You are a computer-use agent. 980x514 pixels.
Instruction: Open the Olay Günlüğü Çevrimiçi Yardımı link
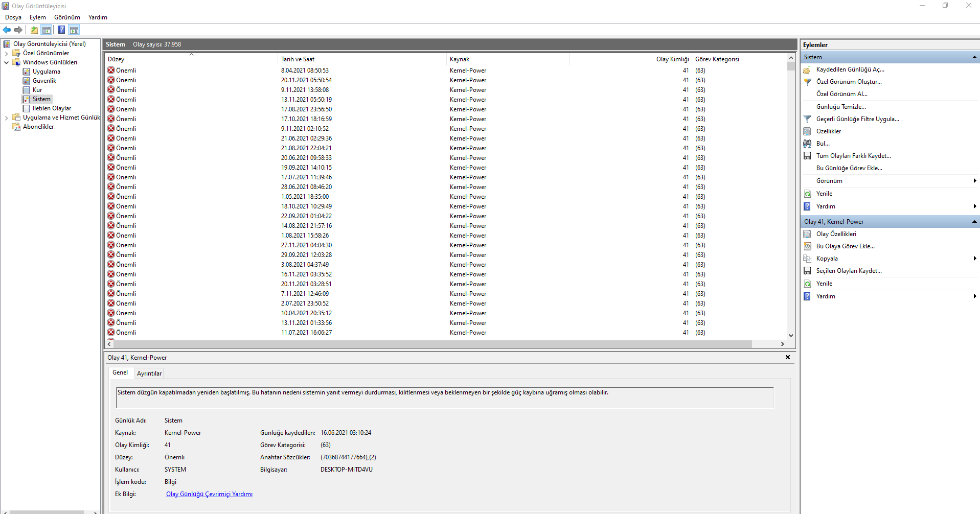(209, 494)
